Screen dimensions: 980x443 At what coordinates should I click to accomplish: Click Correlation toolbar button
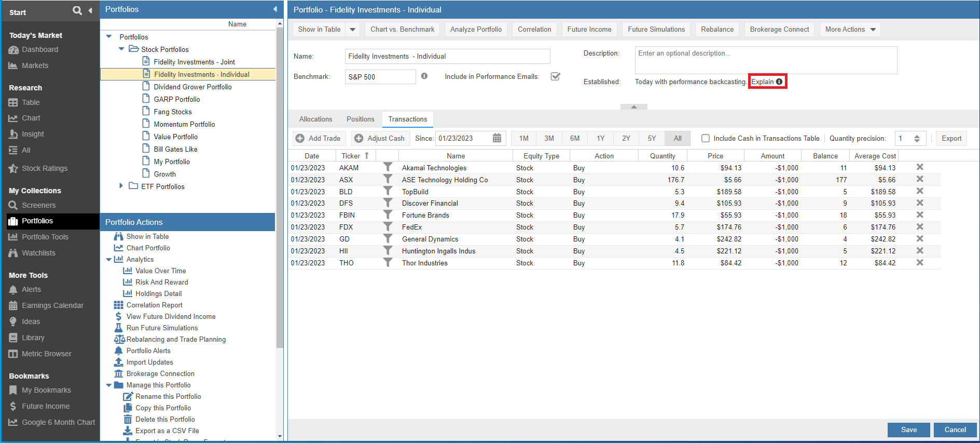(534, 29)
